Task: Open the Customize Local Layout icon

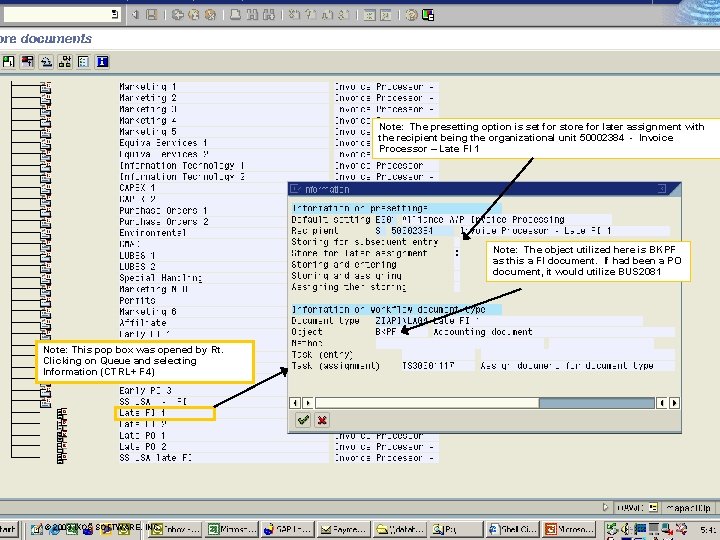Action: click(x=428, y=15)
